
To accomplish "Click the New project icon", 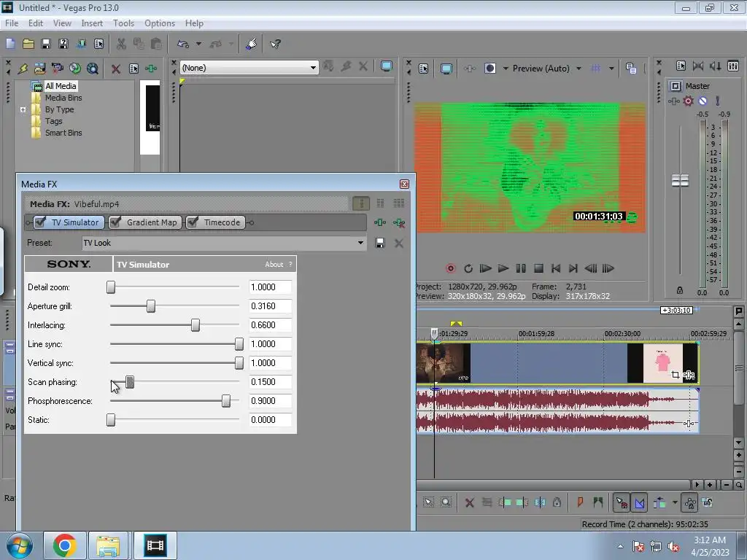I will tap(10, 44).
